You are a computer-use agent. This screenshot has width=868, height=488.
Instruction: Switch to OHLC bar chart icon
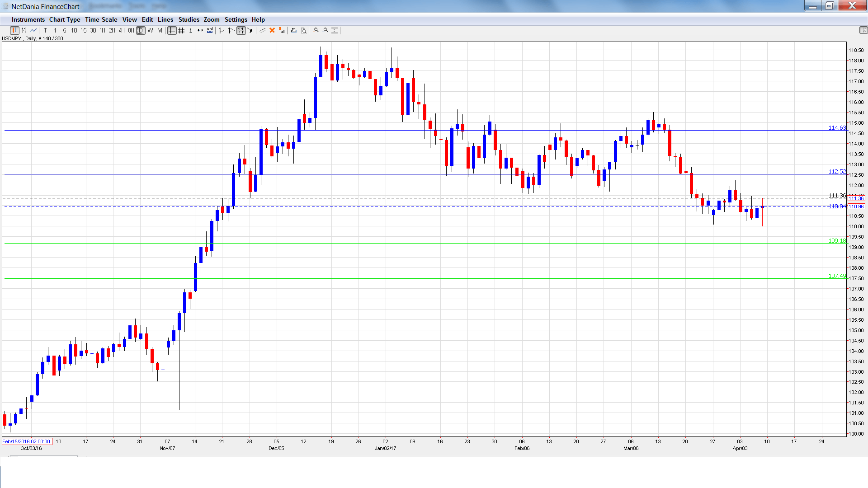tap(24, 30)
